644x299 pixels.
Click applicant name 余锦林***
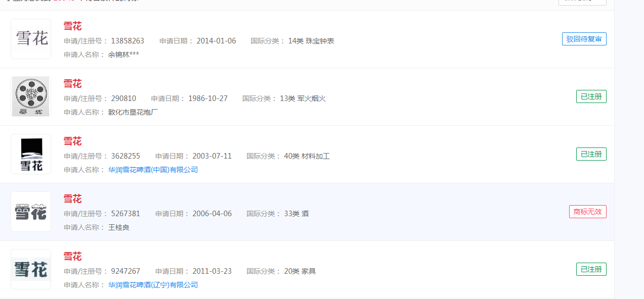click(x=123, y=55)
